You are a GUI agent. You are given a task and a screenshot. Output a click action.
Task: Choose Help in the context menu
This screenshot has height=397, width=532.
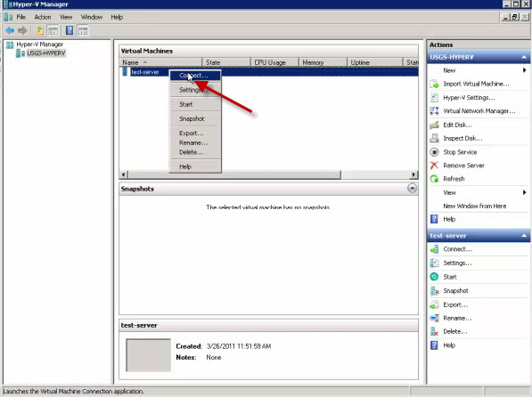click(x=195, y=166)
